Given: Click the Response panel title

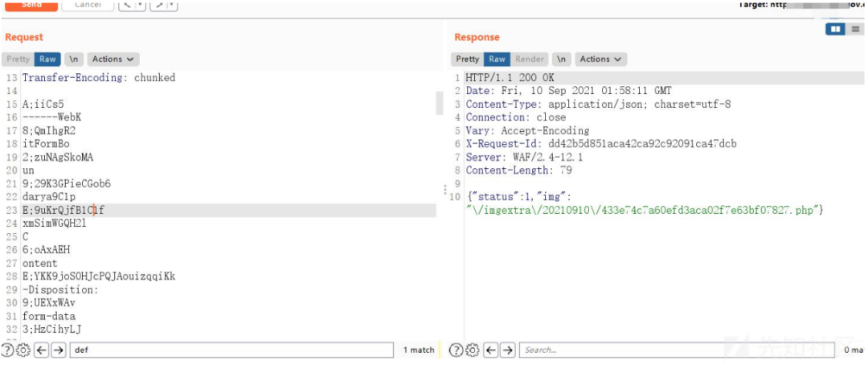Looking at the screenshot, I should tap(477, 37).
